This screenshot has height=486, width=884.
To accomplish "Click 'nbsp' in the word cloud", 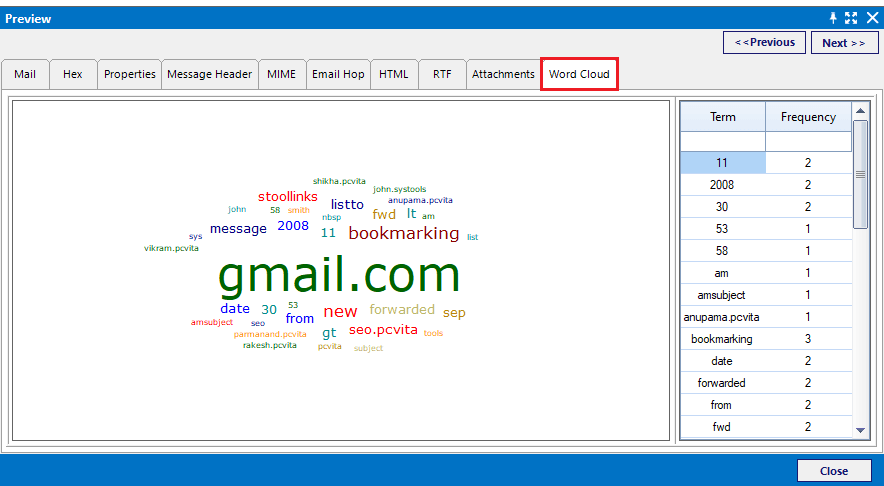I will coord(332,218).
